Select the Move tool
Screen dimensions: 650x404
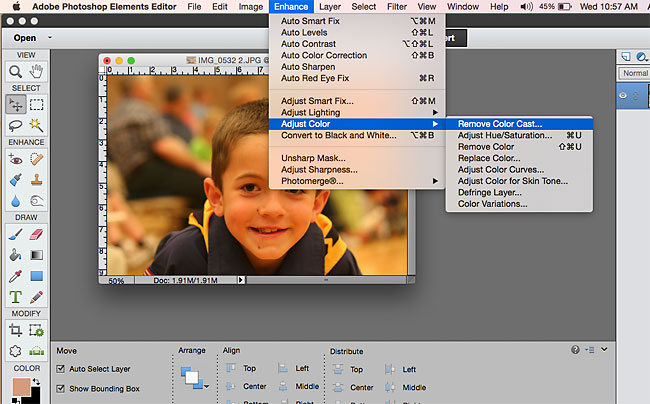tap(16, 104)
